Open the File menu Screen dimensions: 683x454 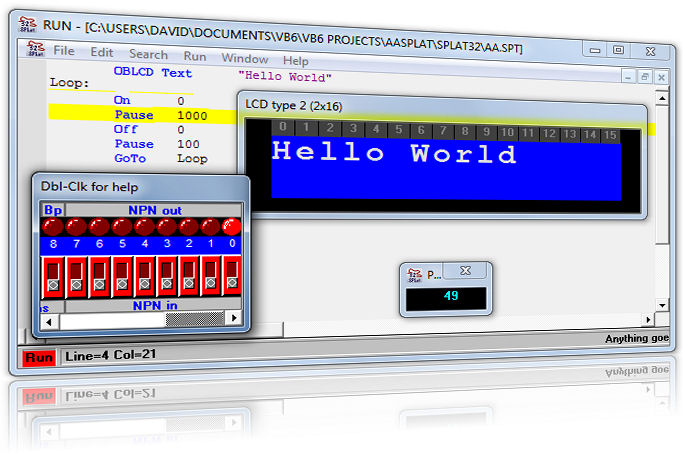pyautogui.click(x=64, y=52)
